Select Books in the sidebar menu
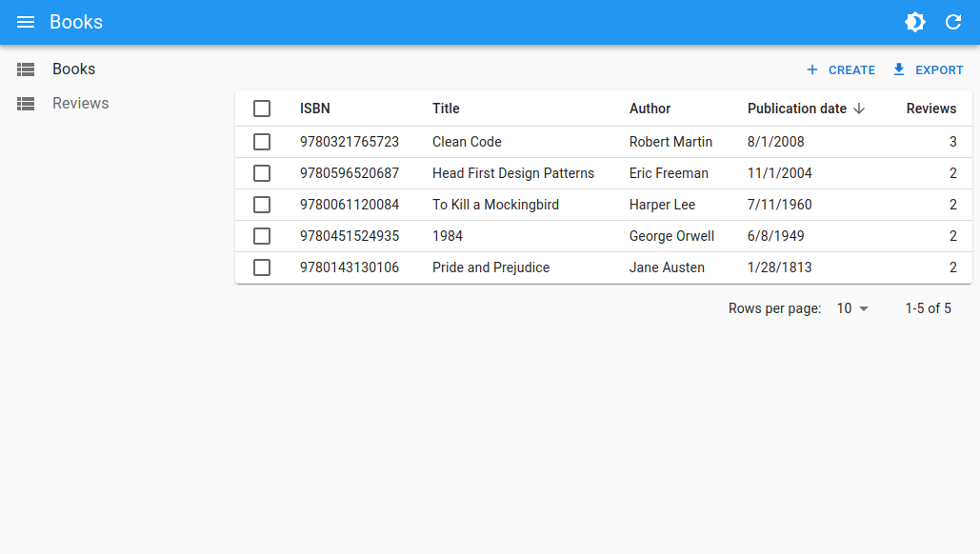 (x=74, y=69)
